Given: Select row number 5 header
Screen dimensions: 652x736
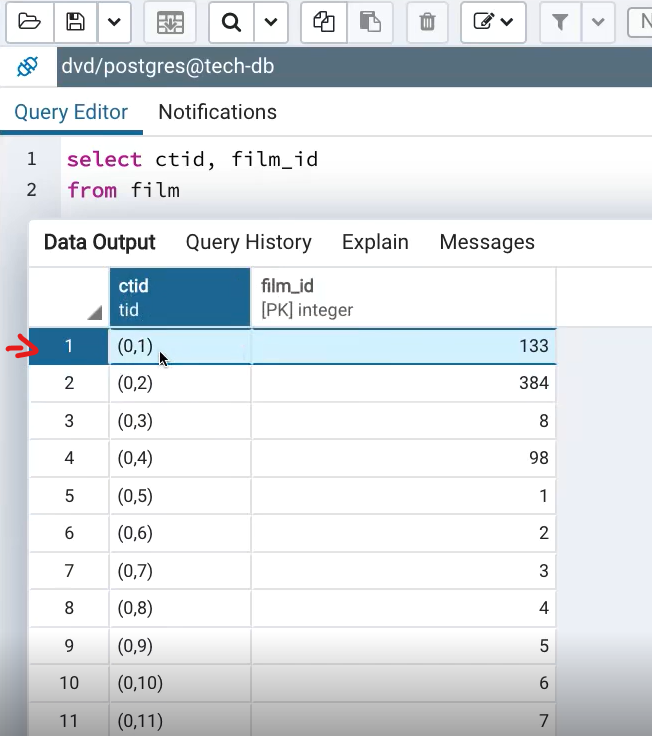Looking at the screenshot, I should [69, 496].
